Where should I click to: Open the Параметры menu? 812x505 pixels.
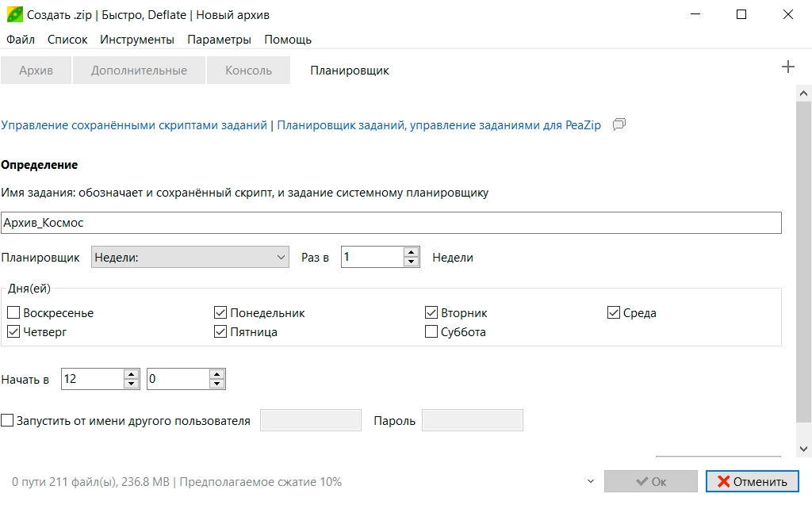click(219, 40)
